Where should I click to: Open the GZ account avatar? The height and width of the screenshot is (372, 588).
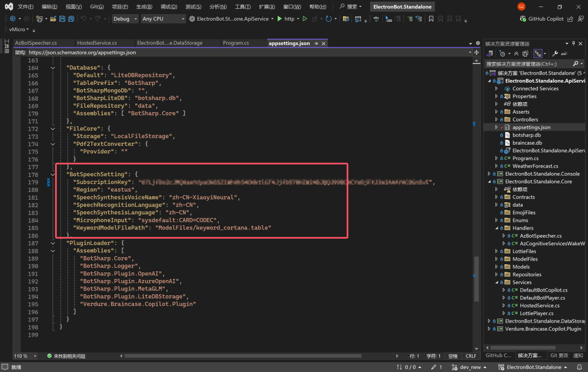point(521,7)
